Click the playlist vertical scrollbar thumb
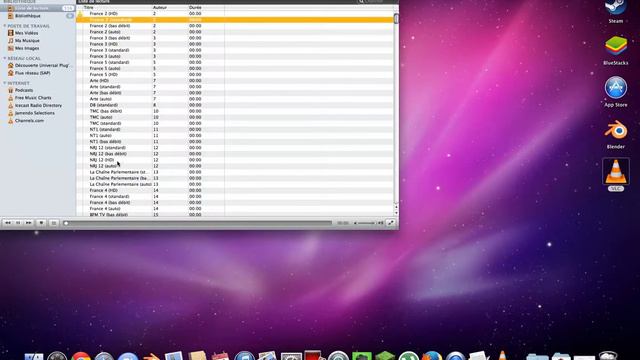Screen dimensions: 640x360 396,18
